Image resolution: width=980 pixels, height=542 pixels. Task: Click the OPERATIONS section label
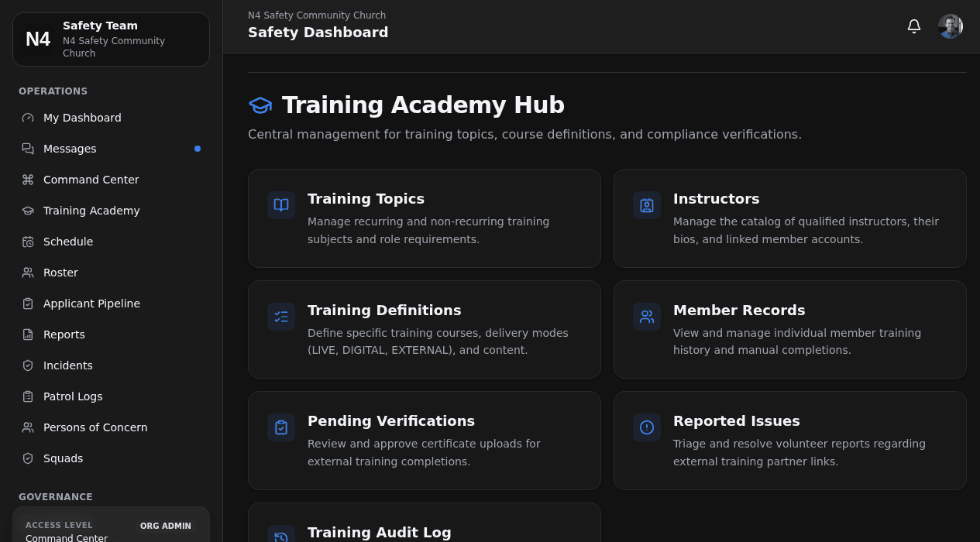click(x=53, y=91)
